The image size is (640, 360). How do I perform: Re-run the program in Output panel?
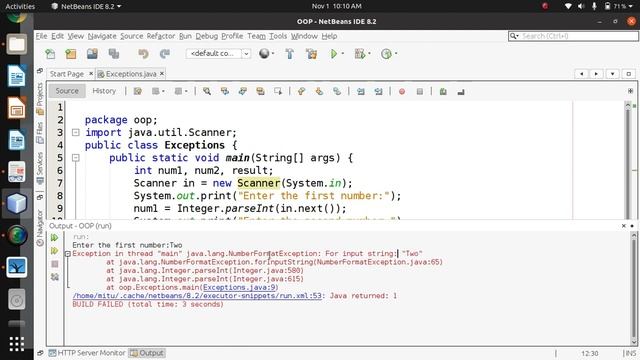click(x=54, y=238)
